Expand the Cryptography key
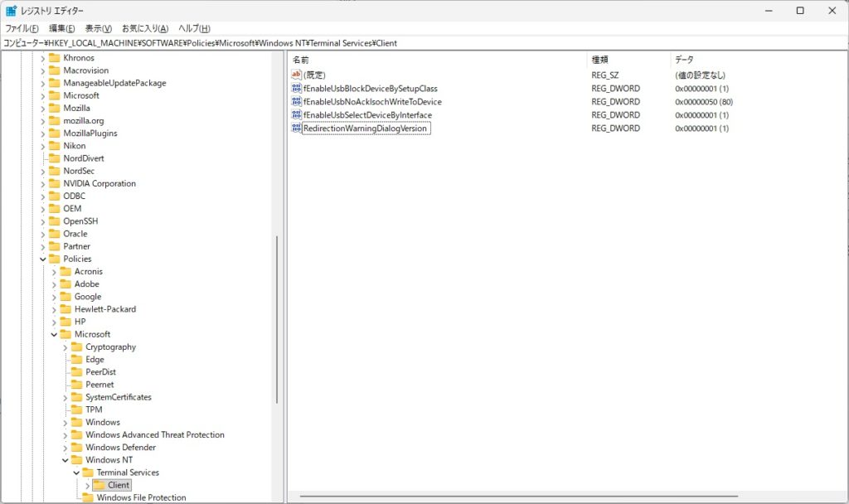 65,347
